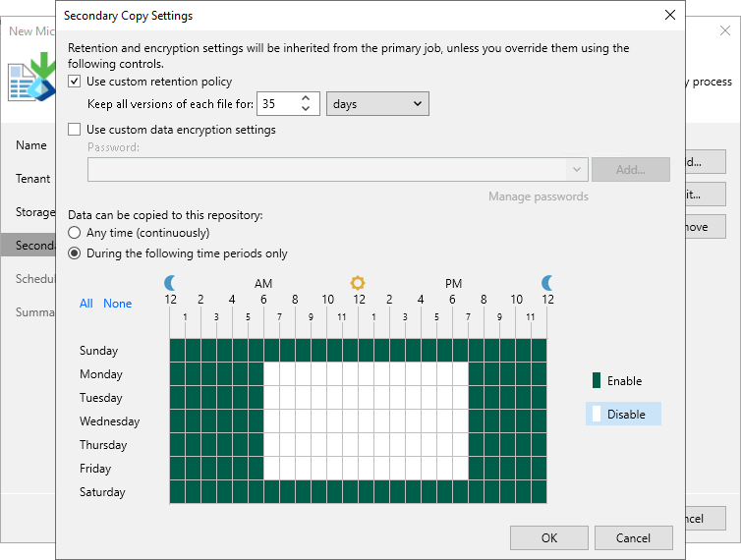Click the Add button in background wizard

[705, 162]
